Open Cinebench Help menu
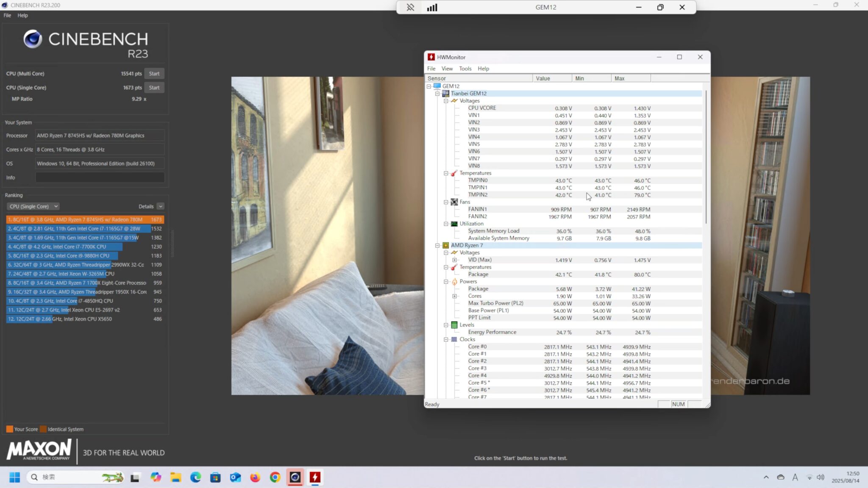Image resolution: width=868 pixels, height=488 pixels. [x=22, y=15]
